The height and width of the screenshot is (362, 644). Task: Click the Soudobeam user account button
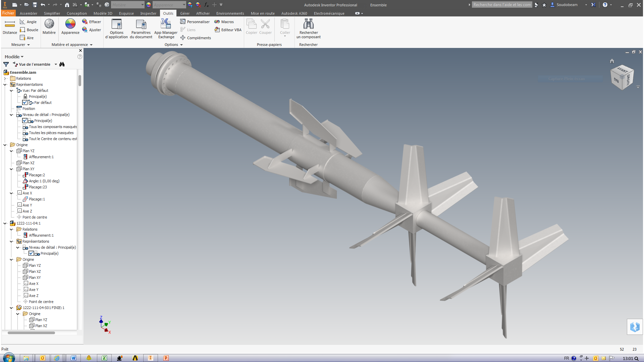point(567,5)
